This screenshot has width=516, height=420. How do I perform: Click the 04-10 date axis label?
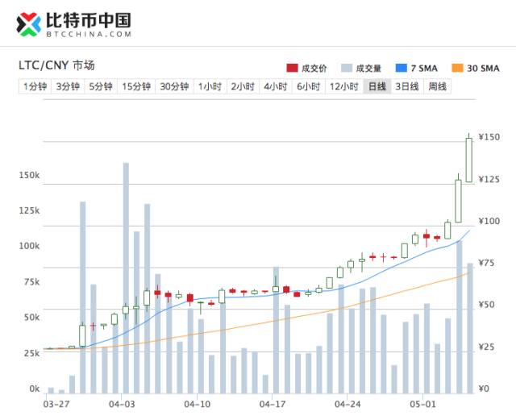click(197, 404)
